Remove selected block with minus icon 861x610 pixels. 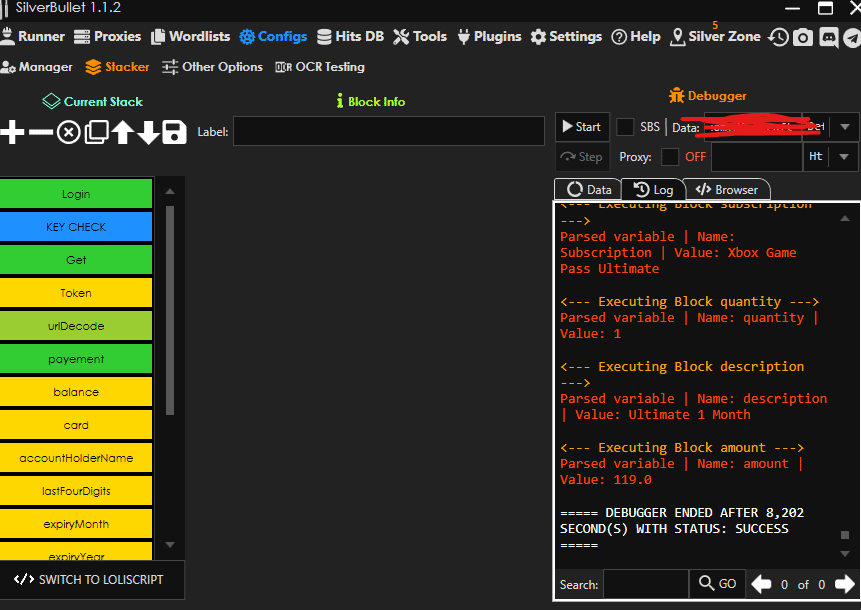point(41,132)
